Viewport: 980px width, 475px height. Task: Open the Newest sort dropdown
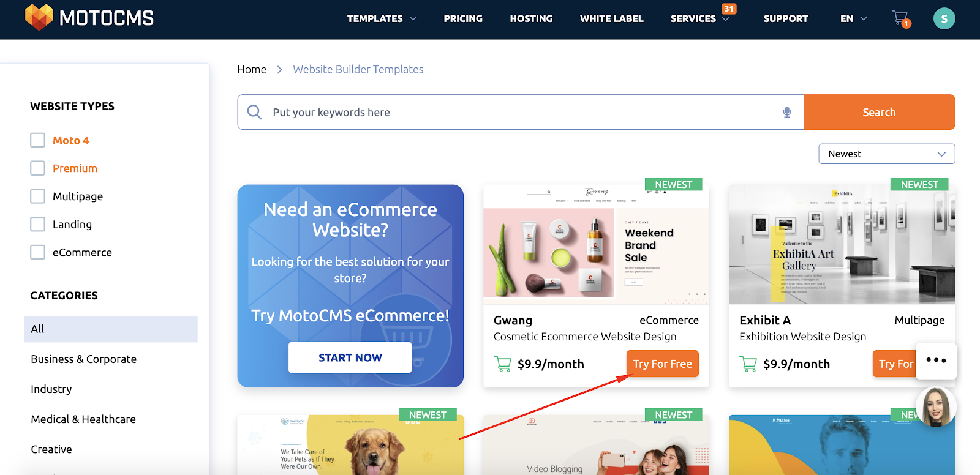click(x=886, y=154)
